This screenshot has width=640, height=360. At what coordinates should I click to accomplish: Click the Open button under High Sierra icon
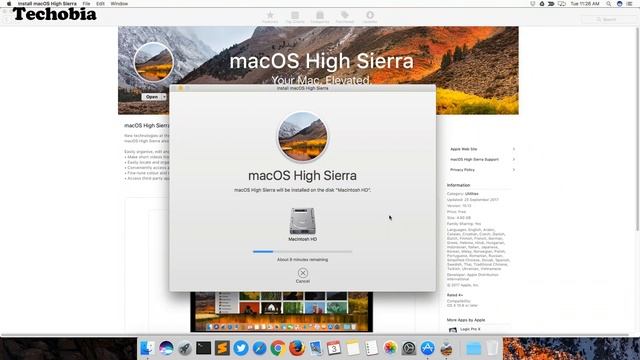coord(152,97)
